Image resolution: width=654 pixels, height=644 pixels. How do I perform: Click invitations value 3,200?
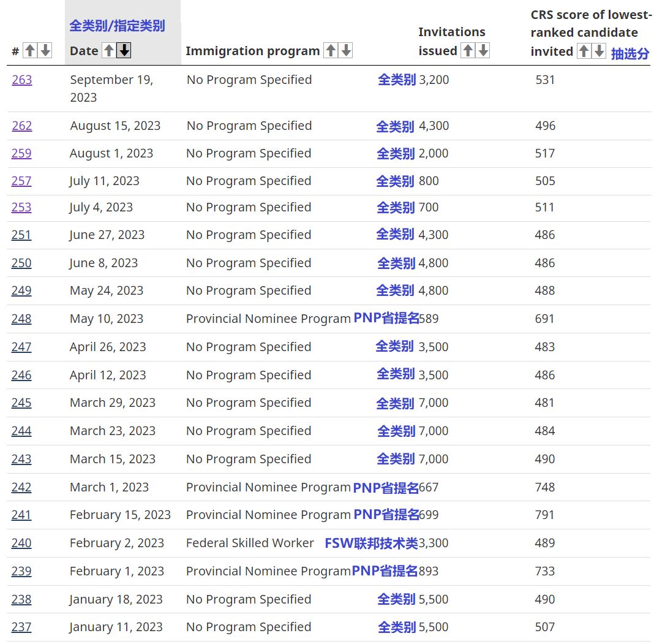pos(434,80)
